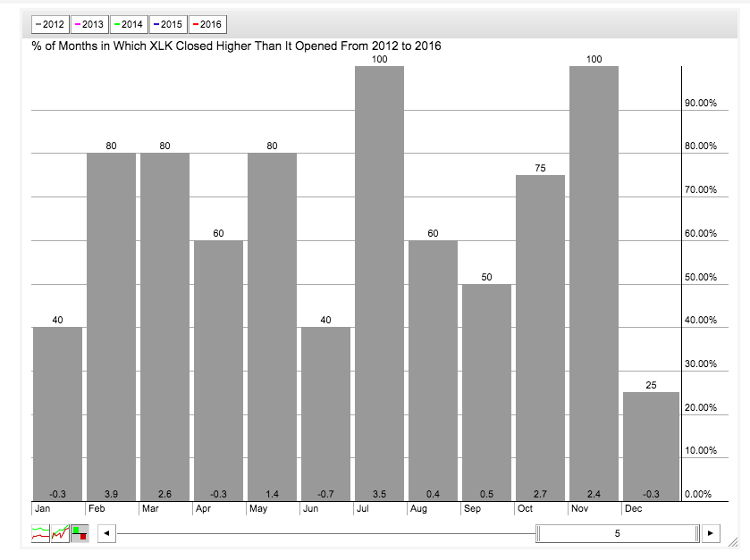Switch to the same-scale line chart icon

[60, 533]
